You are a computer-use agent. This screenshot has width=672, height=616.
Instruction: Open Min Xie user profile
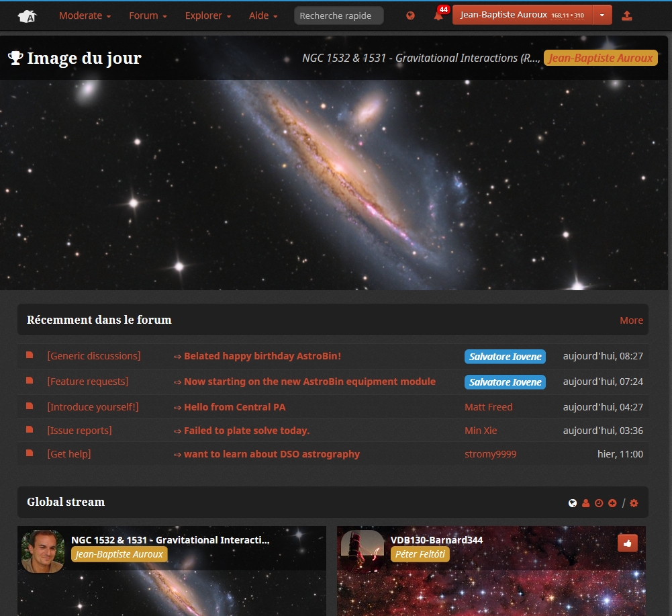point(481,430)
